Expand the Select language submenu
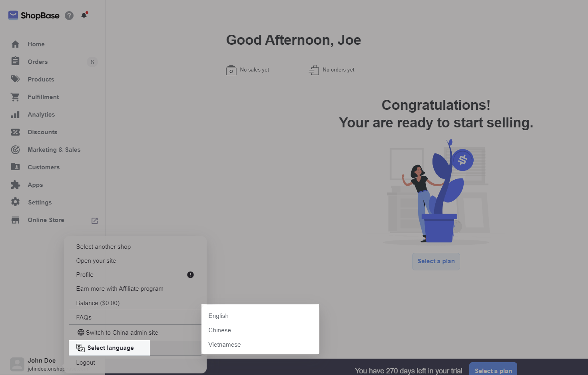Image resolution: width=588 pixels, height=375 pixels. tap(110, 348)
